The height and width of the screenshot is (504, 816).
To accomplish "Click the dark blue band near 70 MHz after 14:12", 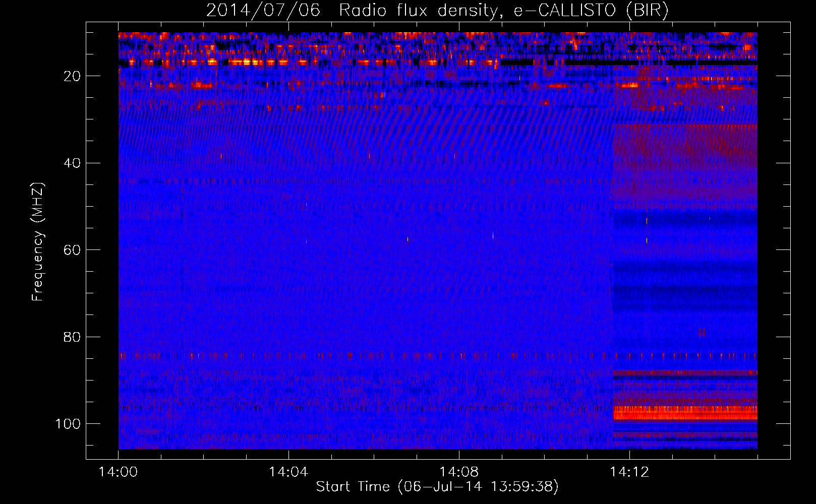I will click(x=685, y=291).
